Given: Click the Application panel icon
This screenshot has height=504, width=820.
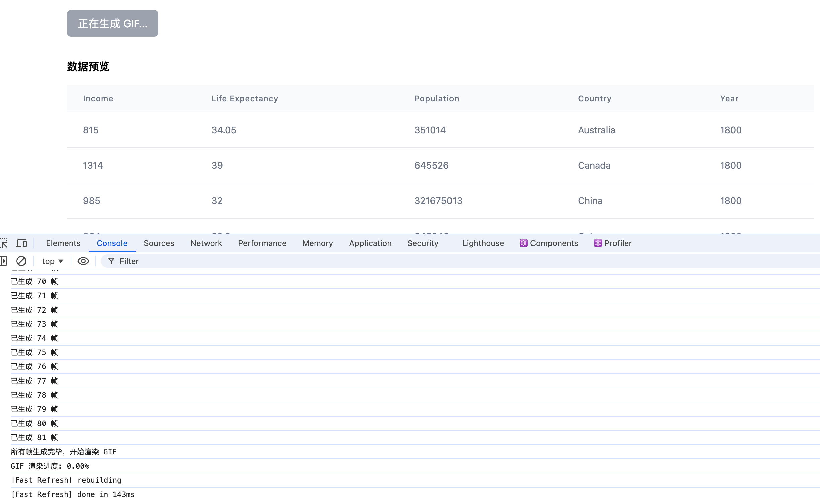Looking at the screenshot, I should click(370, 243).
